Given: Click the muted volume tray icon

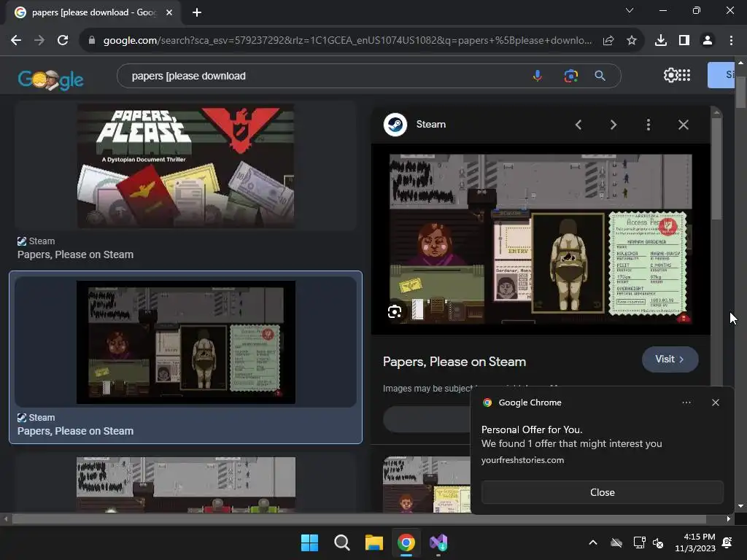Looking at the screenshot, I should pos(659,542).
